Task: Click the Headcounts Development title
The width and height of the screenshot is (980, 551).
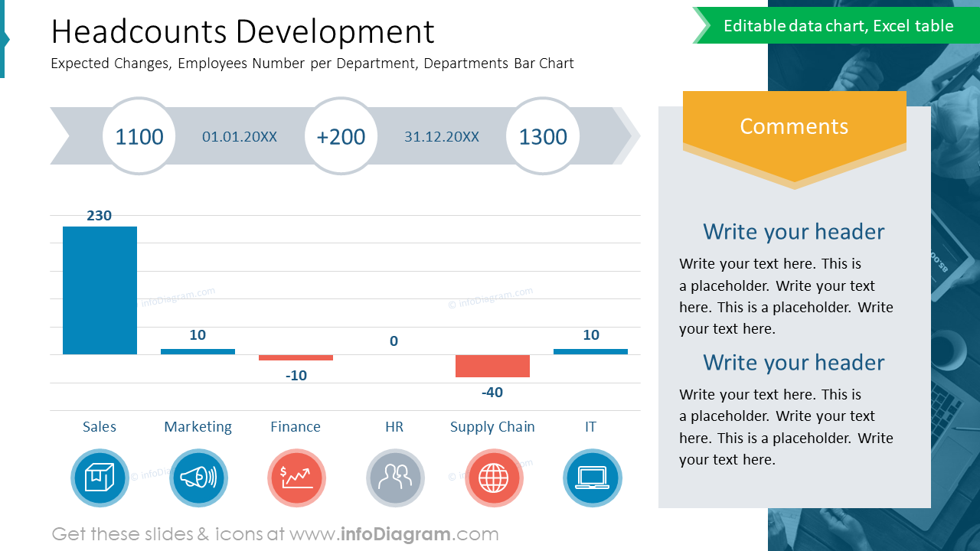Action: tap(243, 31)
